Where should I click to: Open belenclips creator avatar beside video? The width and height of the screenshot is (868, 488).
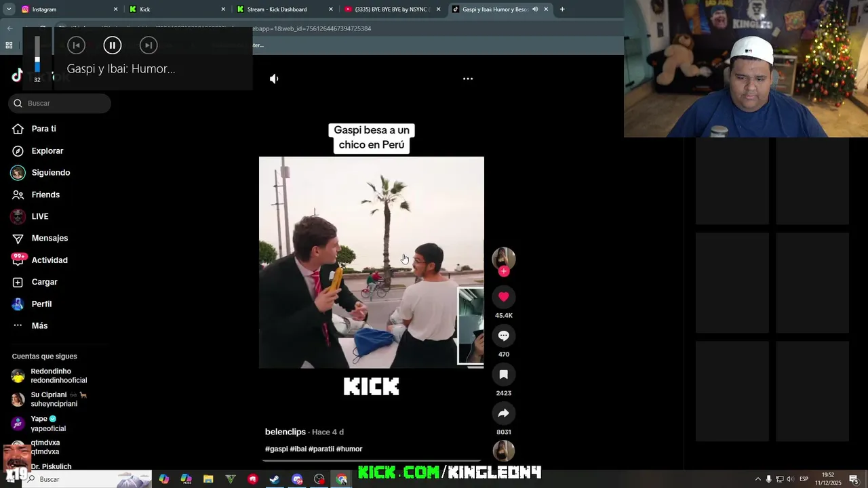pyautogui.click(x=503, y=258)
